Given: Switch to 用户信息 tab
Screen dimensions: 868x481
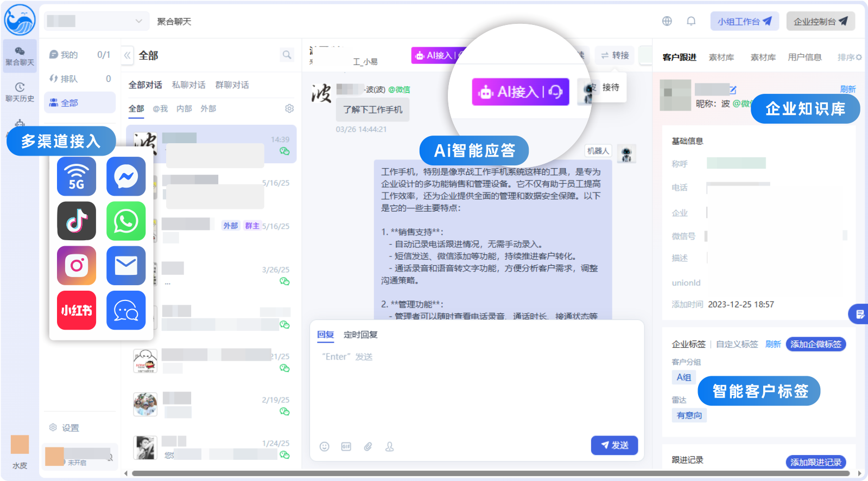Looking at the screenshot, I should point(804,57).
